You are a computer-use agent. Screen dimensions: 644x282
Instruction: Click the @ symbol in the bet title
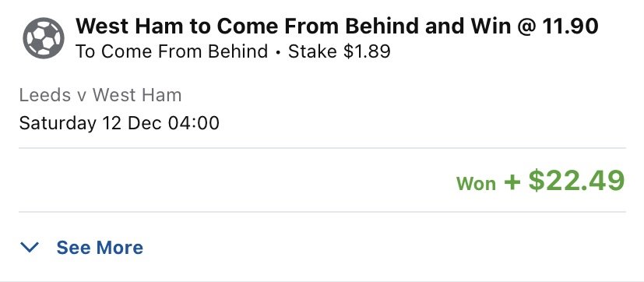(x=527, y=26)
